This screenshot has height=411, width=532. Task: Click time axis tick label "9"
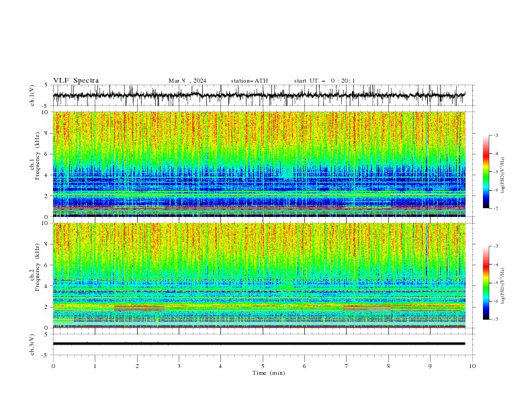click(430, 366)
